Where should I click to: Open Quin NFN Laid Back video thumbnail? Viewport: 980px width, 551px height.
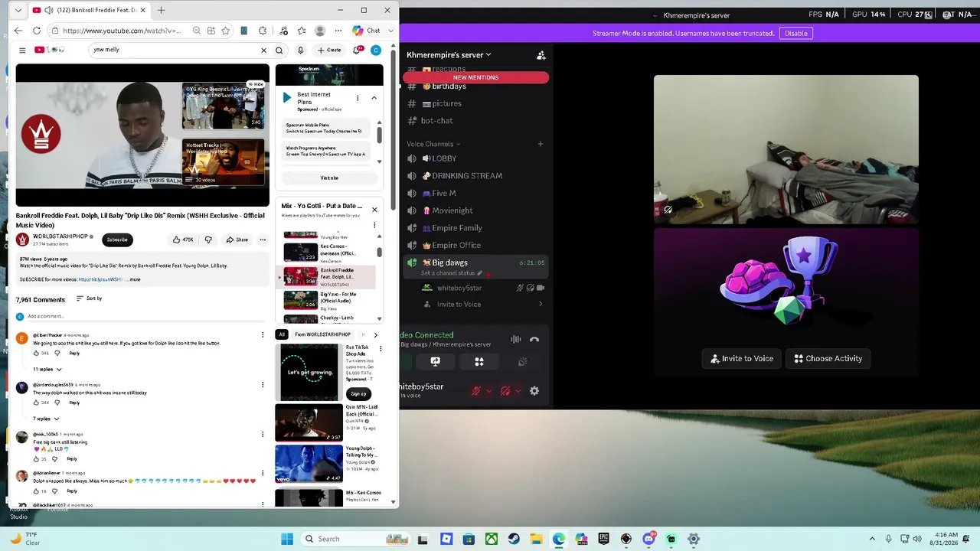(x=309, y=422)
